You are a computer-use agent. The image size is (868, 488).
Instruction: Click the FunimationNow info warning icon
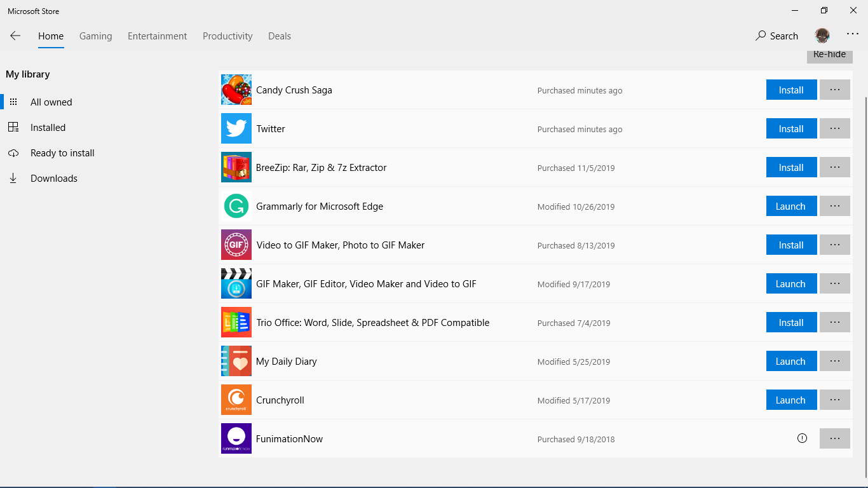coord(802,438)
